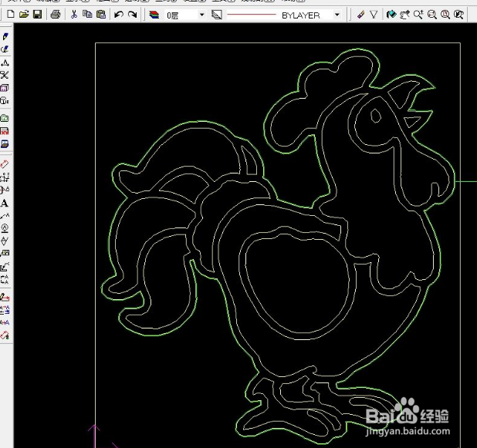Image resolution: width=477 pixels, height=448 pixels.
Task: Redo the last undone action
Action: (132, 15)
